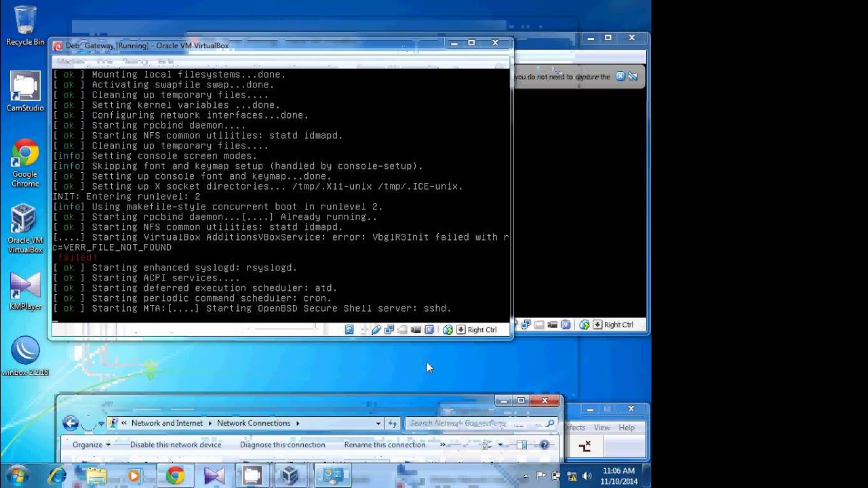Switch to VirtualBox on the taskbar

pyautogui.click(x=290, y=476)
